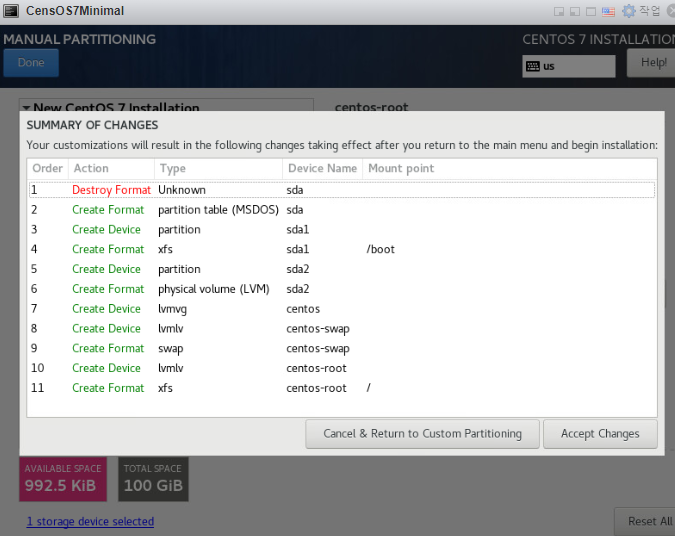
Task: Click the second window layout icon in title bar
Action: pos(575,12)
